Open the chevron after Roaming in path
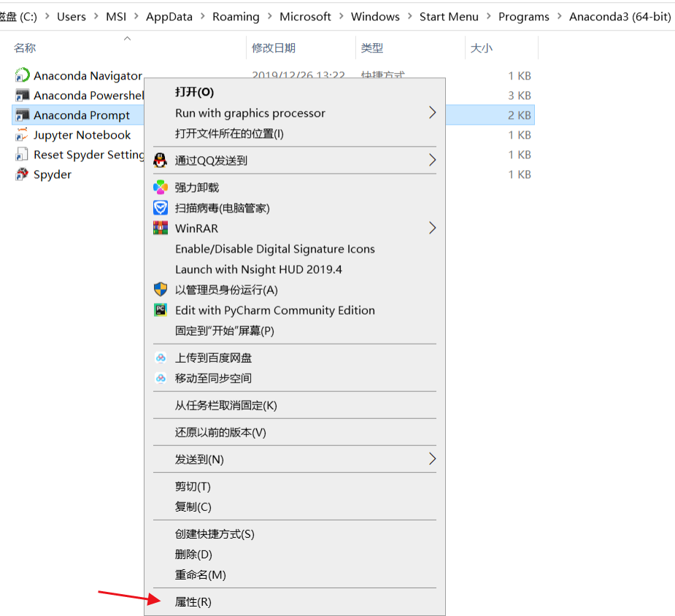 click(x=269, y=16)
